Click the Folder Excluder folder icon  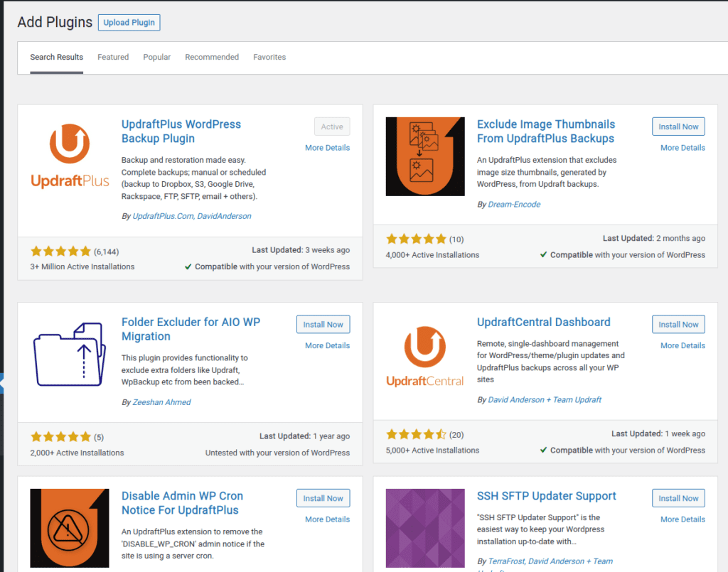70,354
